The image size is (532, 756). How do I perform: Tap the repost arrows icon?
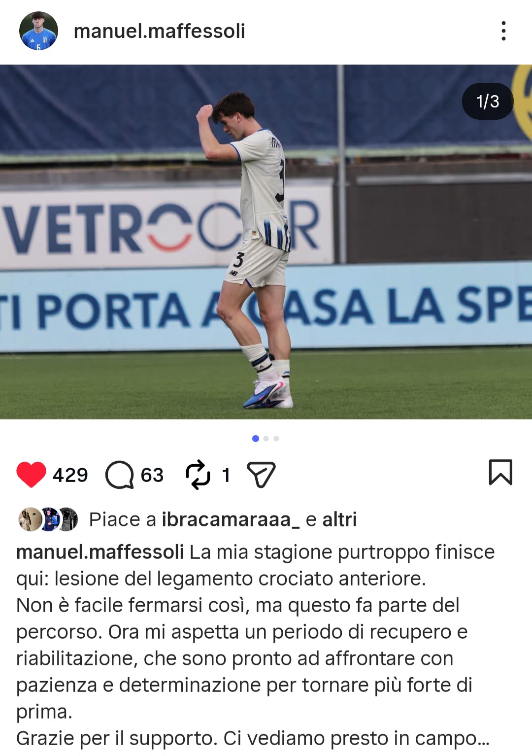pyautogui.click(x=198, y=475)
